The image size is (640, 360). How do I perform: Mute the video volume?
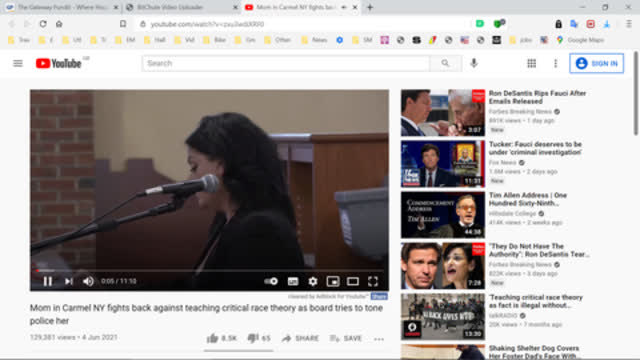[x=88, y=281]
